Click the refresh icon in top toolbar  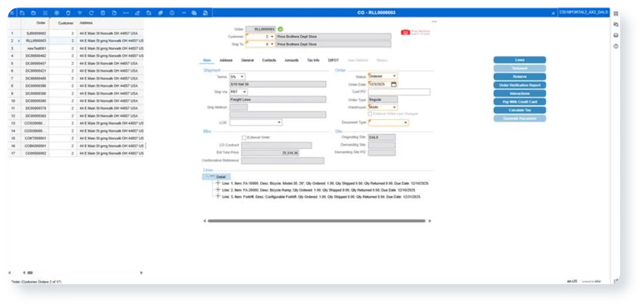pos(92,13)
